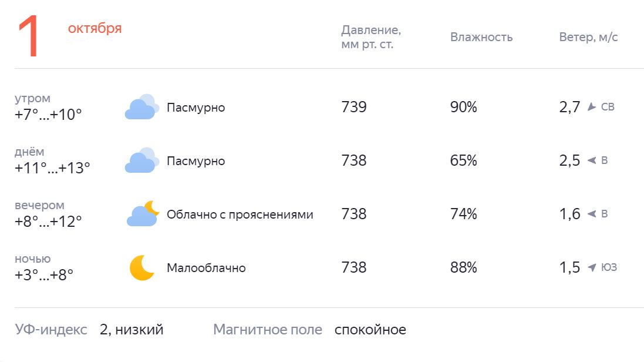The height and width of the screenshot is (362, 644).
Task: Click the Влажность column header
Action: tap(481, 37)
